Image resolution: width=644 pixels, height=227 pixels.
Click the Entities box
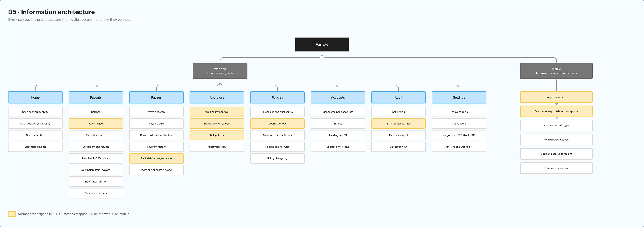(x=338, y=124)
